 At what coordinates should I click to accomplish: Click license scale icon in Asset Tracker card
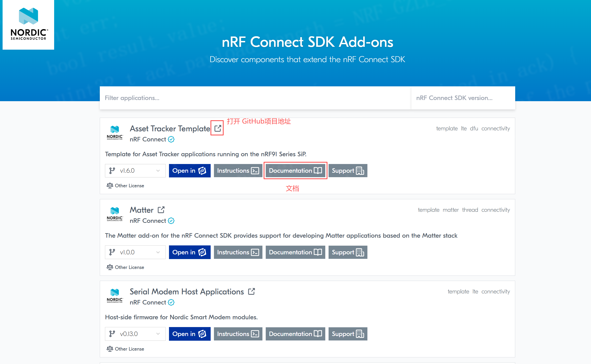(x=110, y=186)
